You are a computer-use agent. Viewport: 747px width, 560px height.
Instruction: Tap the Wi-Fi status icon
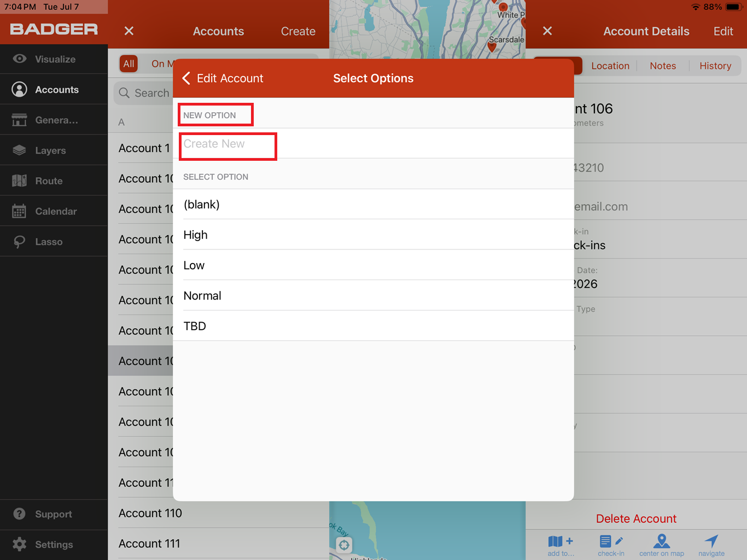click(x=696, y=7)
